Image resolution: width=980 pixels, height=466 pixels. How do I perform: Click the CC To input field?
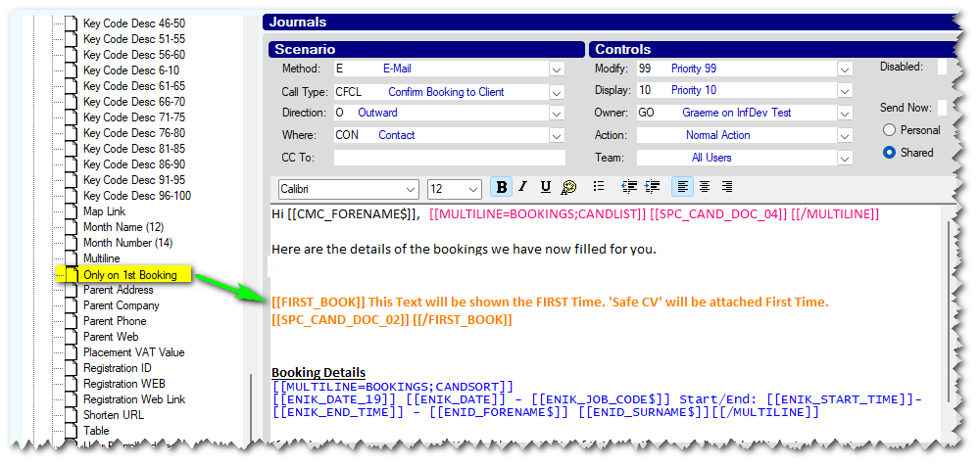[x=449, y=158]
